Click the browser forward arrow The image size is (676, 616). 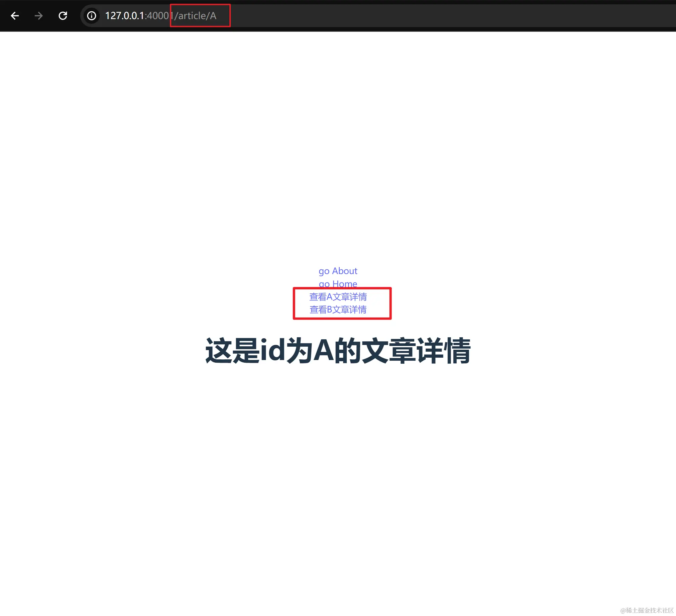tap(39, 16)
